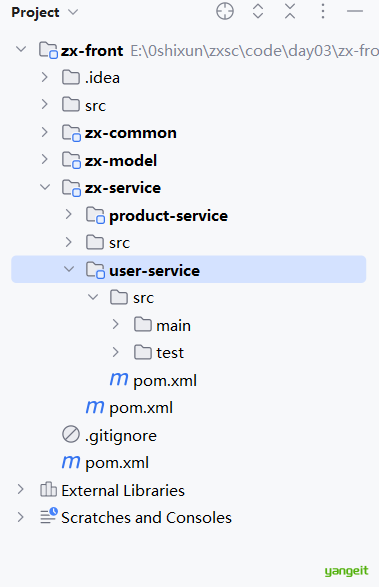The image size is (379, 587).
Task: Click the zx-common module folder icon
Action: [x=71, y=133]
